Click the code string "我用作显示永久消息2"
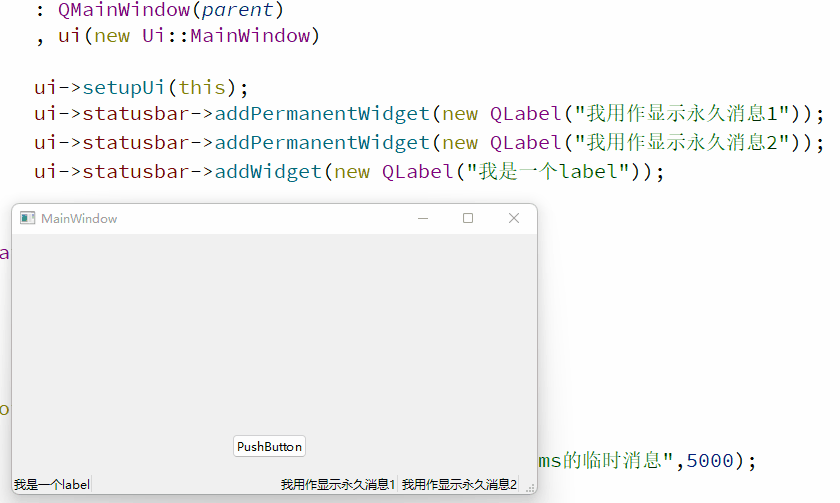This screenshot has height=503, width=840. pyautogui.click(x=682, y=142)
